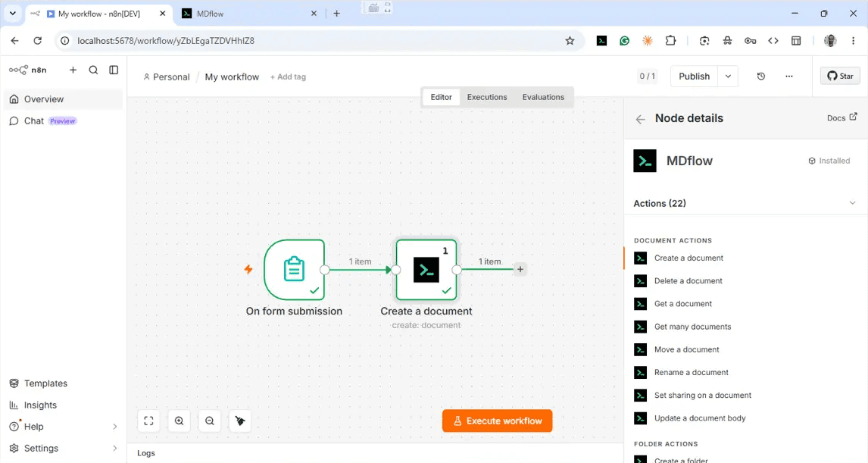
Task: Open the workflow history clock icon
Action: (x=761, y=77)
